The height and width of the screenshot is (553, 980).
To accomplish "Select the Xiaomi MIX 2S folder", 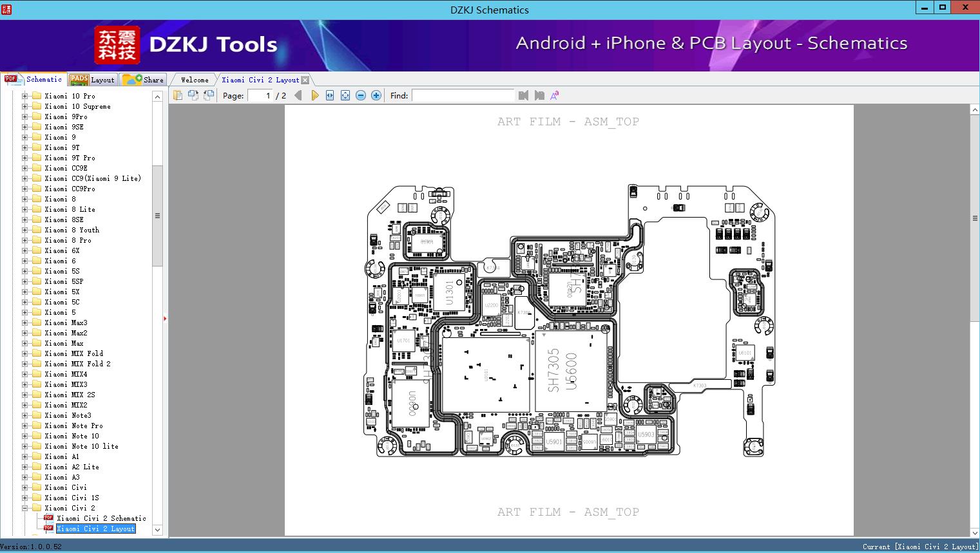I will (x=70, y=395).
